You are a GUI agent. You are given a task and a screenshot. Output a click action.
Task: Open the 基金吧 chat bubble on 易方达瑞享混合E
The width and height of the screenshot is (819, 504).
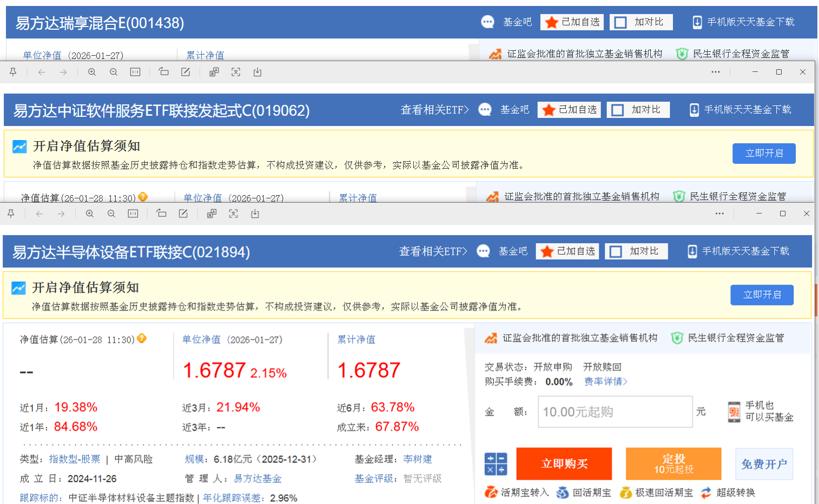click(487, 22)
